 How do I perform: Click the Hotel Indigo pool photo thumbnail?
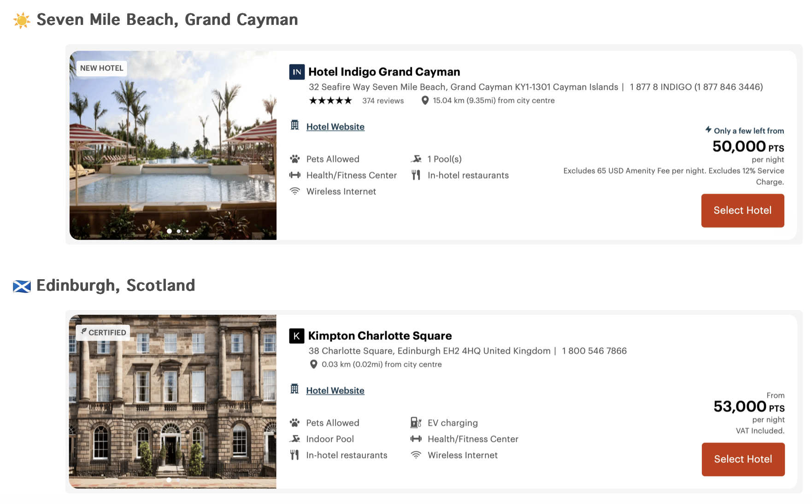[173, 145]
